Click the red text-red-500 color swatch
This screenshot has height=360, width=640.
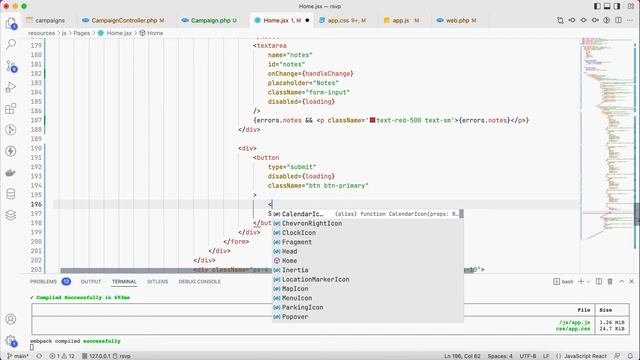point(372,120)
